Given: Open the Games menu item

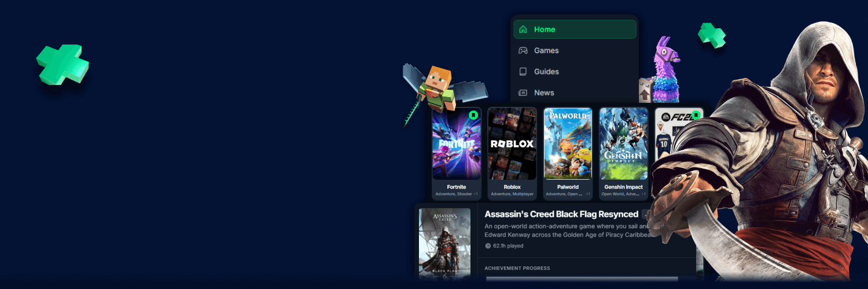Looking at the screenshot, I should (x=575, y=50).
